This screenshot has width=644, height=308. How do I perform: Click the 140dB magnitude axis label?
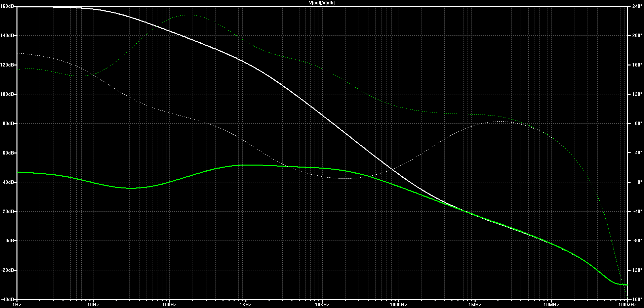(7, 35)
